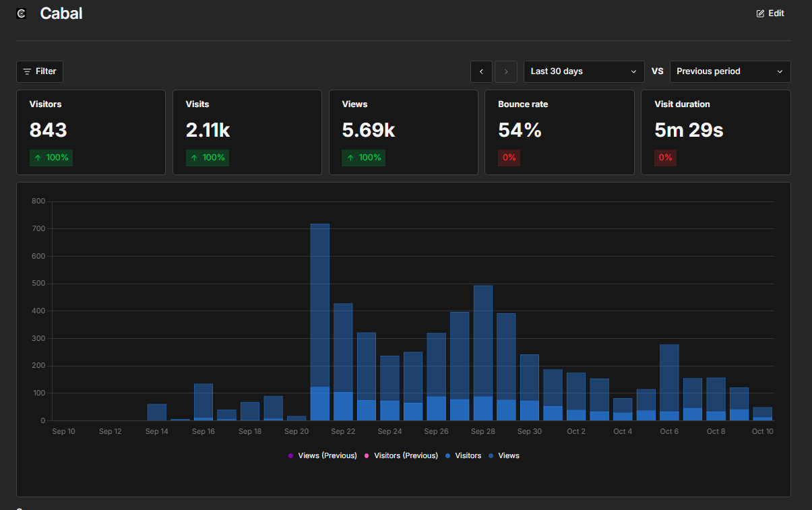Toggle the Visitors legend series
The width and height of the screenshot is (812, 510).
click(464, 456)
